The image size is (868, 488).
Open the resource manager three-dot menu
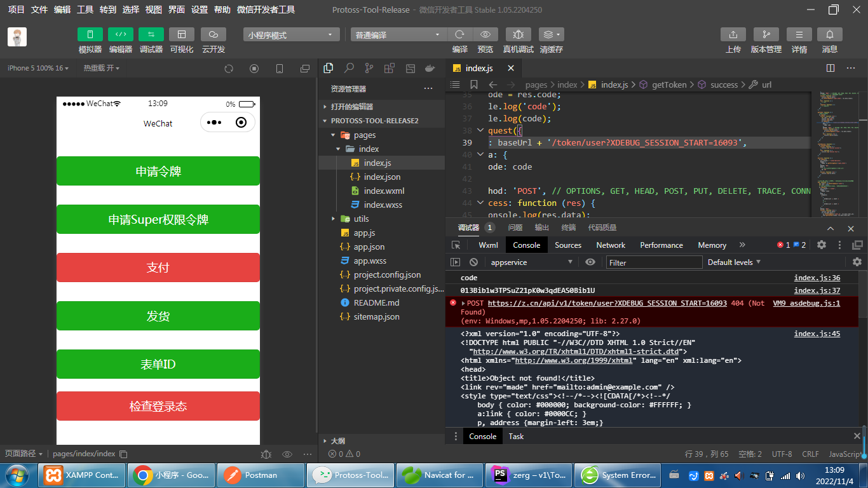[x=428, y=88]
